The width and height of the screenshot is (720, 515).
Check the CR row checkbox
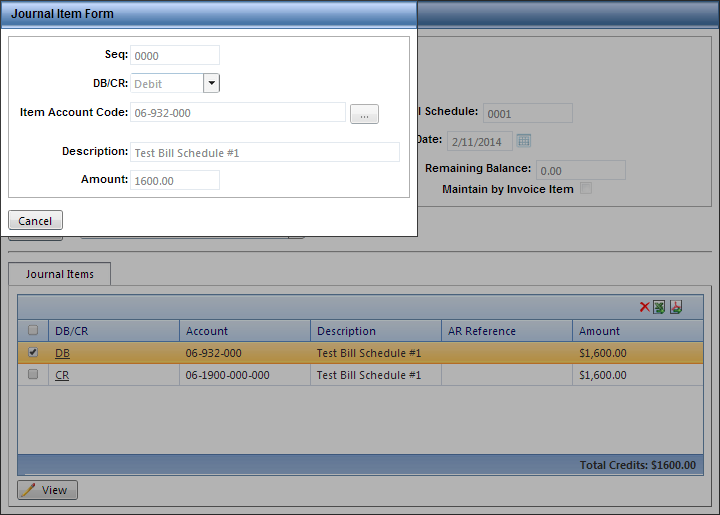[33, 374]
